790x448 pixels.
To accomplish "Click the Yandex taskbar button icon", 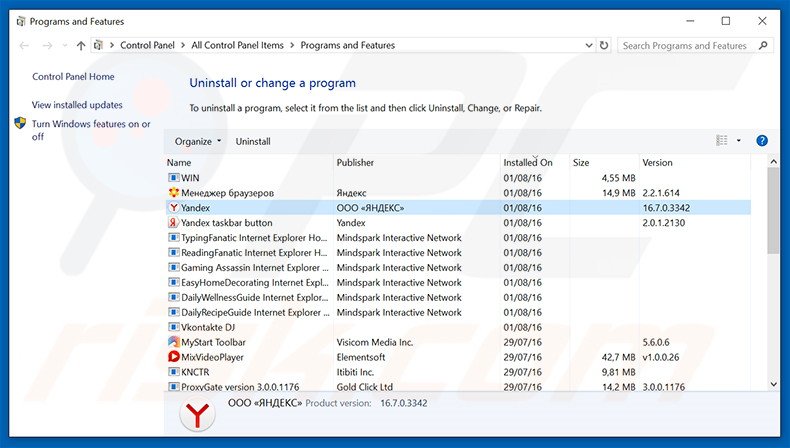I will click(173, 223).
